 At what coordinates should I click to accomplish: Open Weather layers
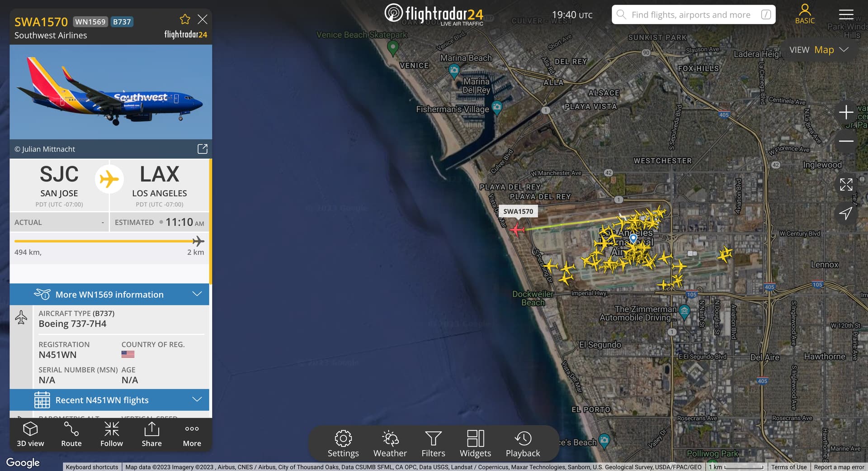click(390, 444)
